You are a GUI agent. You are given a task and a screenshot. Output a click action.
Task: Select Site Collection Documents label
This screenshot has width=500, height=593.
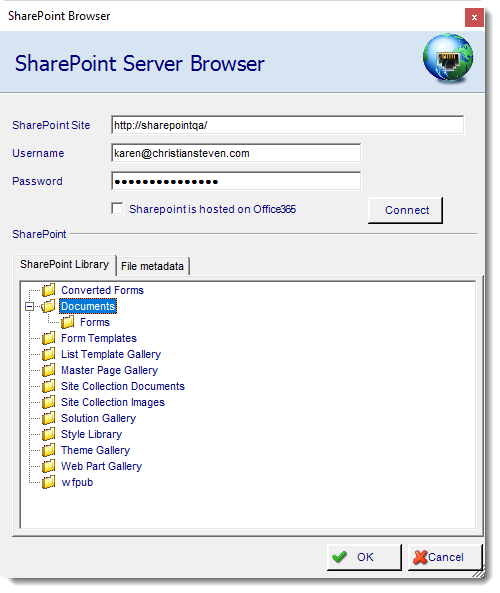123,386
